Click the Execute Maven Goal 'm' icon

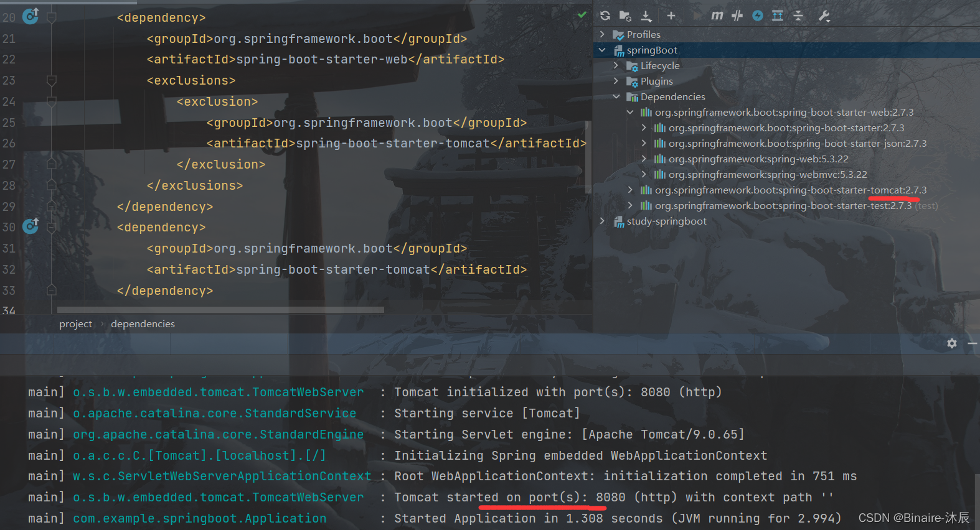(x=717, y=16)
